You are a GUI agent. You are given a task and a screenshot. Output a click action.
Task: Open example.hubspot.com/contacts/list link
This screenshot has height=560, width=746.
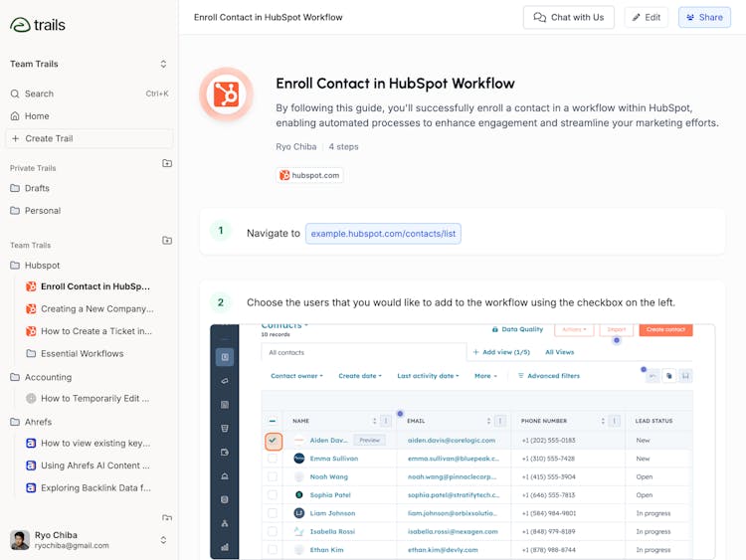tap(383, 234)
